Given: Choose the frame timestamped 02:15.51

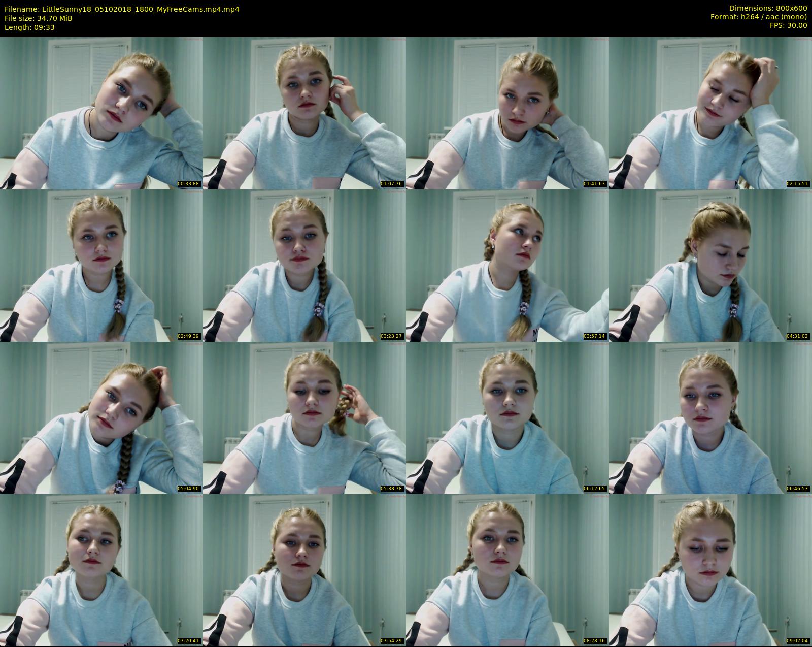Looking at the screenshot, I should click(710, 113).
